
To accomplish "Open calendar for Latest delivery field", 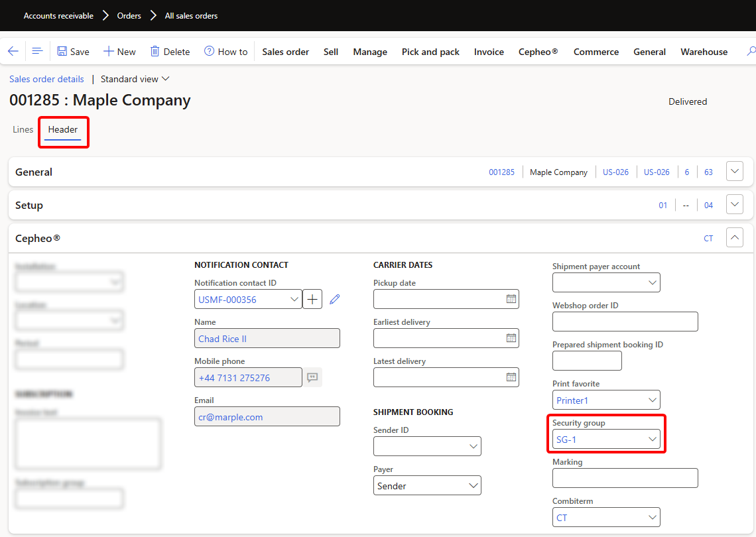I will 511,377.
